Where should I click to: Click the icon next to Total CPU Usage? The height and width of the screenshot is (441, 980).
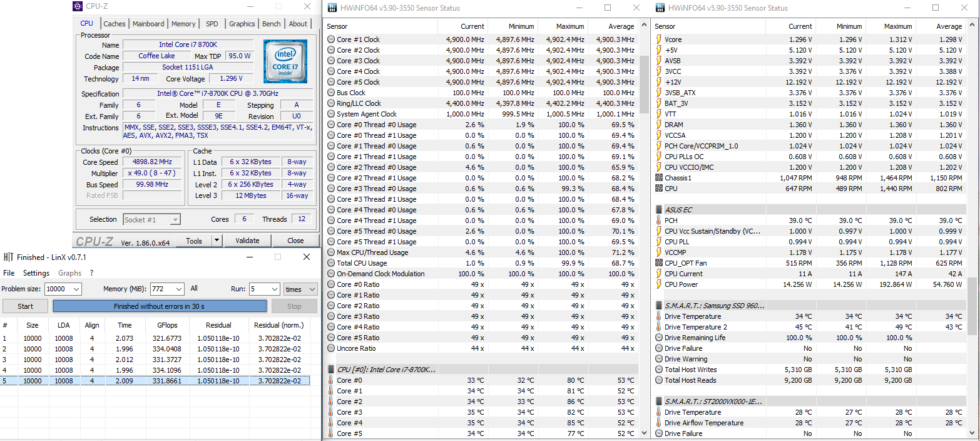point(331,263)
